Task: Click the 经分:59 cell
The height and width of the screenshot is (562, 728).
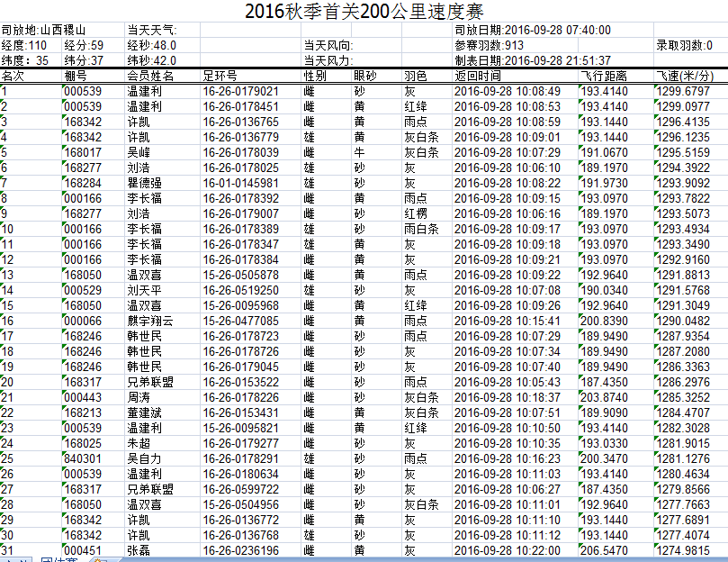Action: [x=84, y=46]
